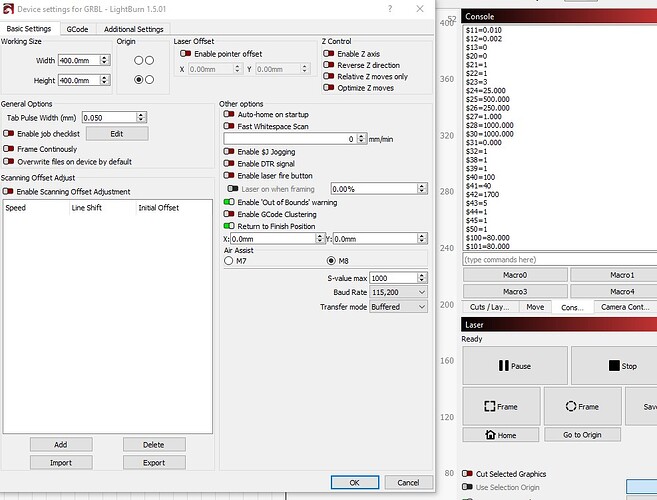The width and height of the screenshot is (657, 500).
Task: Click Import scanning offsets button
Action: coord(61,462)
